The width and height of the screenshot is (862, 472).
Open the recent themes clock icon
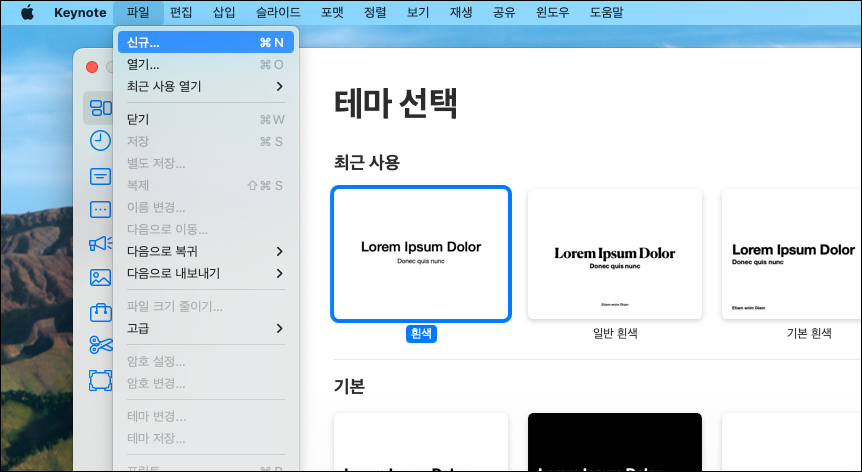pos(100,141)
